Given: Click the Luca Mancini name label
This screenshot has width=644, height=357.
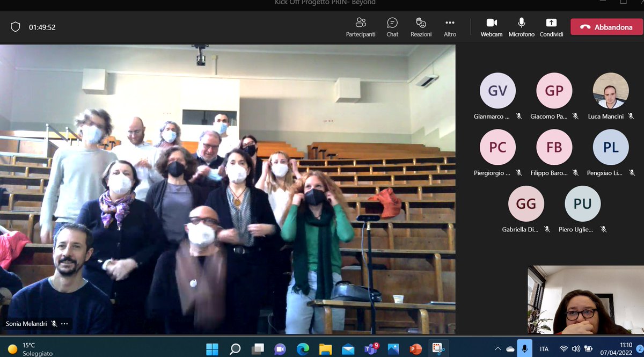Looking at the screenshot, I should [607, 116].
